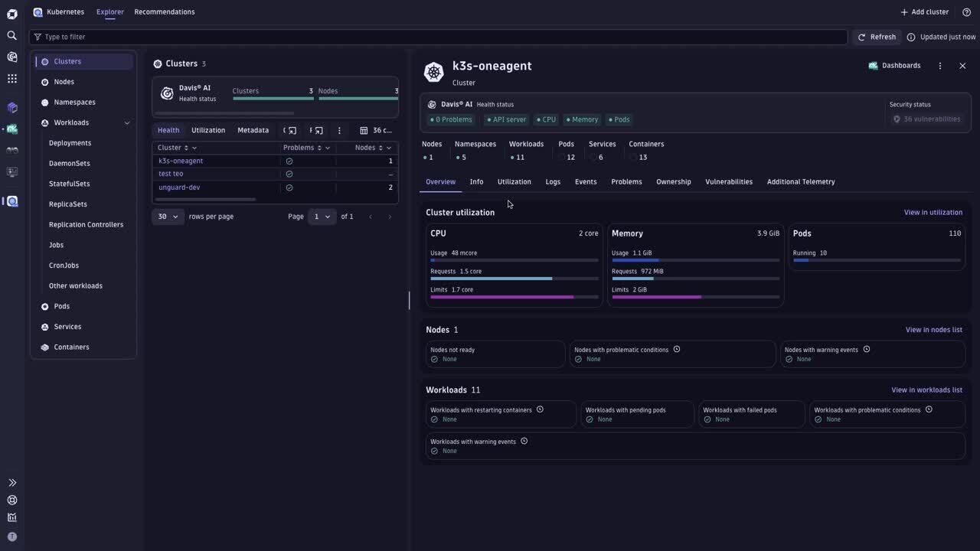Follow the View in nodes list link
This screenshot has height=551, width=980.
tap(934, 330)
